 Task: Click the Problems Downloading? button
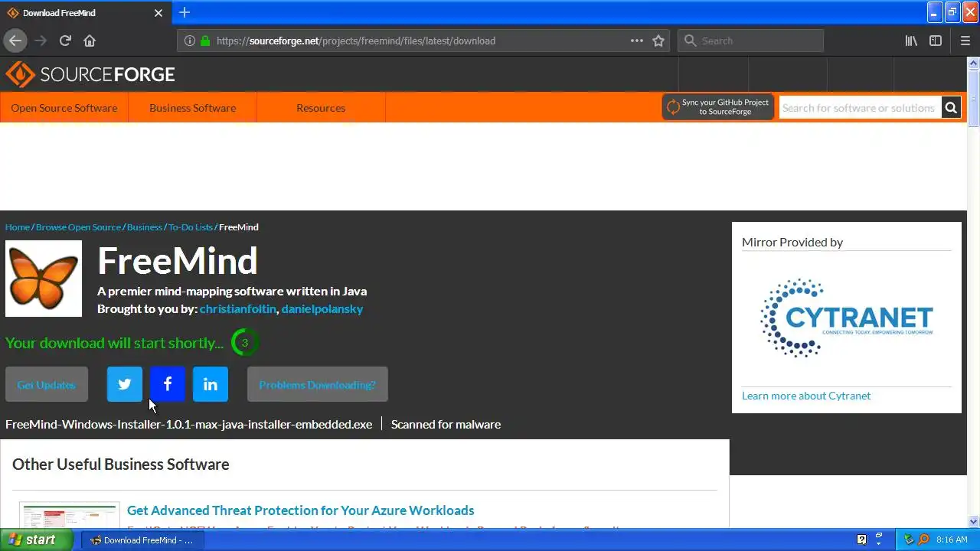coord(318,384)
